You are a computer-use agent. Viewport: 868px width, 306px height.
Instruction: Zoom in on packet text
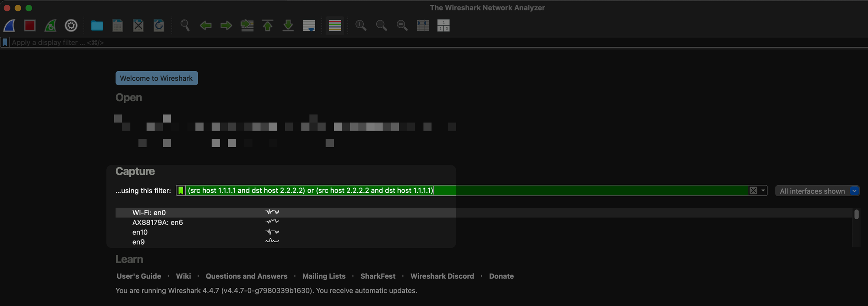pyautogui.click(x=361, y=26)
